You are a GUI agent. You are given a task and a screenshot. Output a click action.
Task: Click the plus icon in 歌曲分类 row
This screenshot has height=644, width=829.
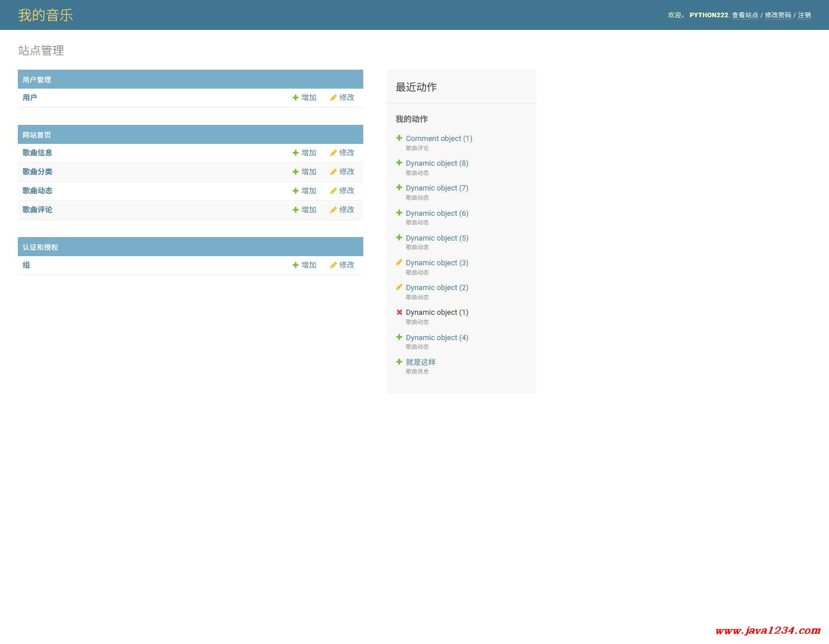[295, 172]
